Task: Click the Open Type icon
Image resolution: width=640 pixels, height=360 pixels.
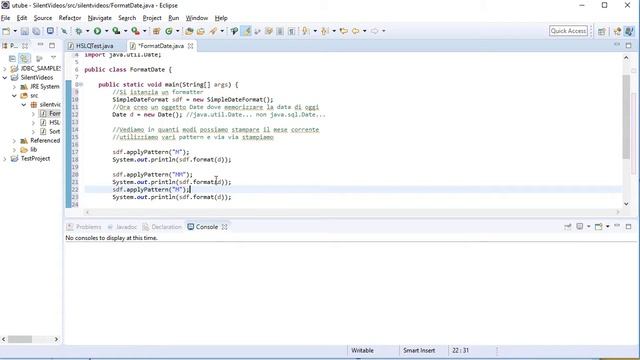Action: (x=189, y=31)
